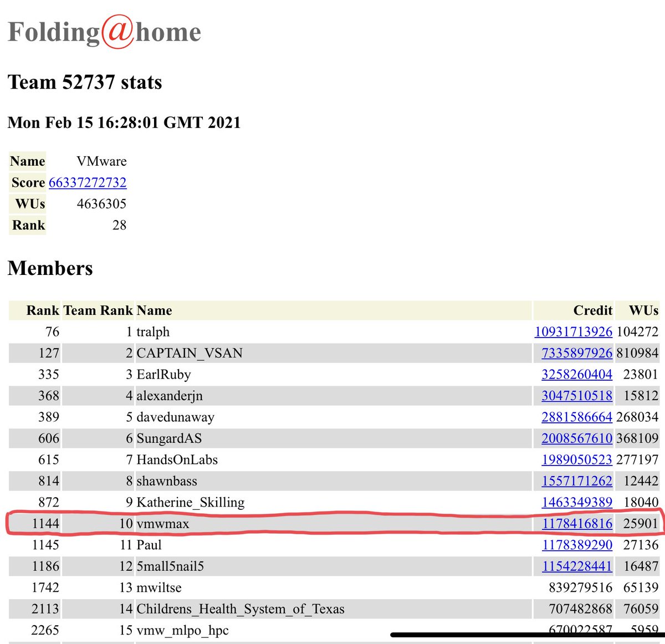Select member name shawnbass
Viewport: 665px width, 644px height.
pyautogui.click(x=167, y=481)
